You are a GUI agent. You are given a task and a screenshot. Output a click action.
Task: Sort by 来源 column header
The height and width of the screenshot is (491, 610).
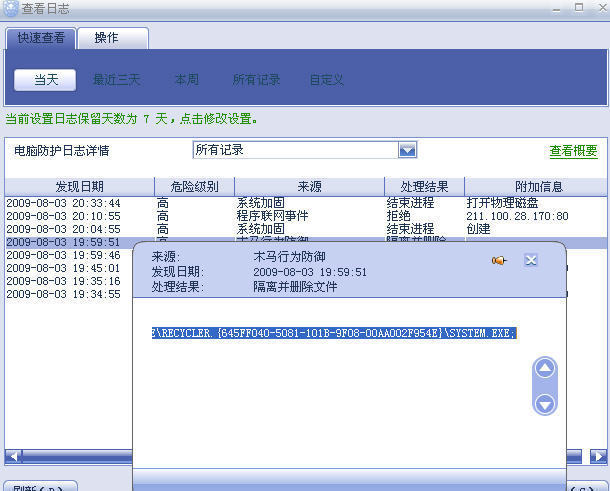tap(309, 187)
